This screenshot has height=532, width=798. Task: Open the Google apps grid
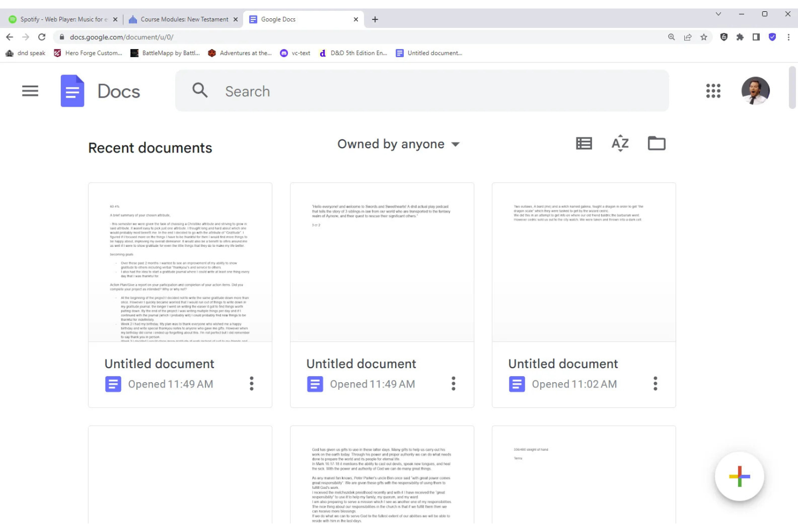[x=713, y=91]
